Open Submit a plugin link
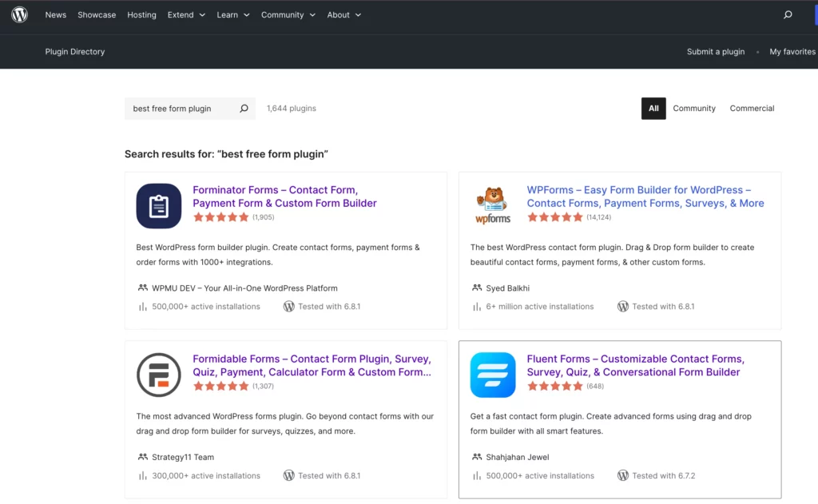This screenshot has height=504, width=818. coord(715,52)
